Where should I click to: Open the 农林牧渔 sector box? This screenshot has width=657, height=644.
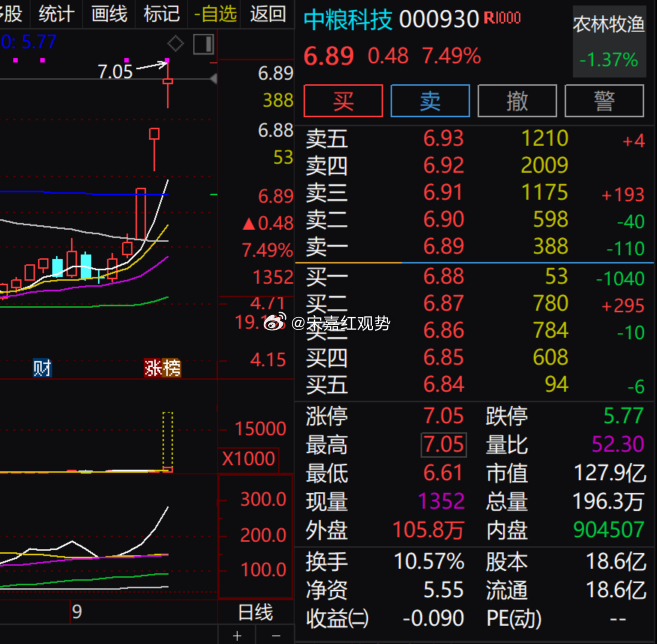click(609, 41)
